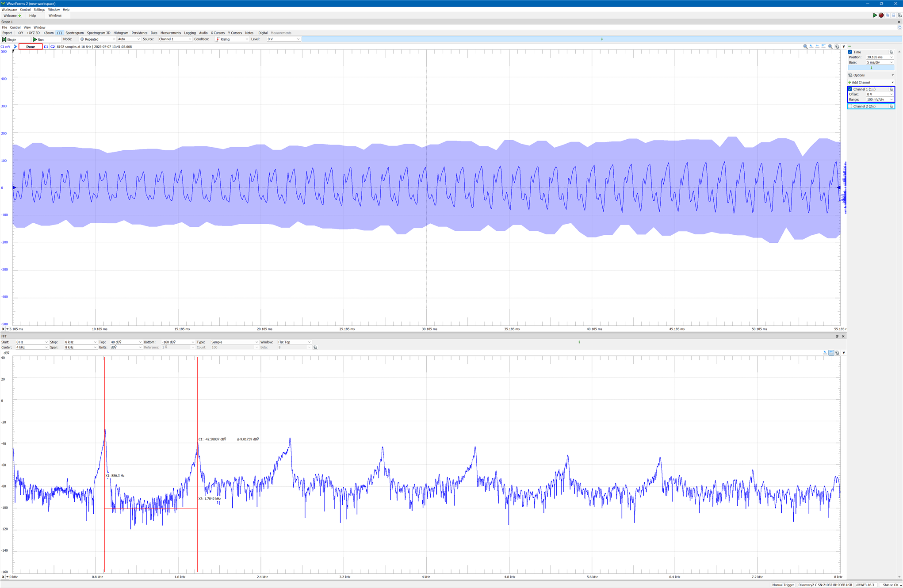Click the zoom-plus magnifier icon above scope plot
This screenshot has height=588, width=903.
click(x=830, y=46)
